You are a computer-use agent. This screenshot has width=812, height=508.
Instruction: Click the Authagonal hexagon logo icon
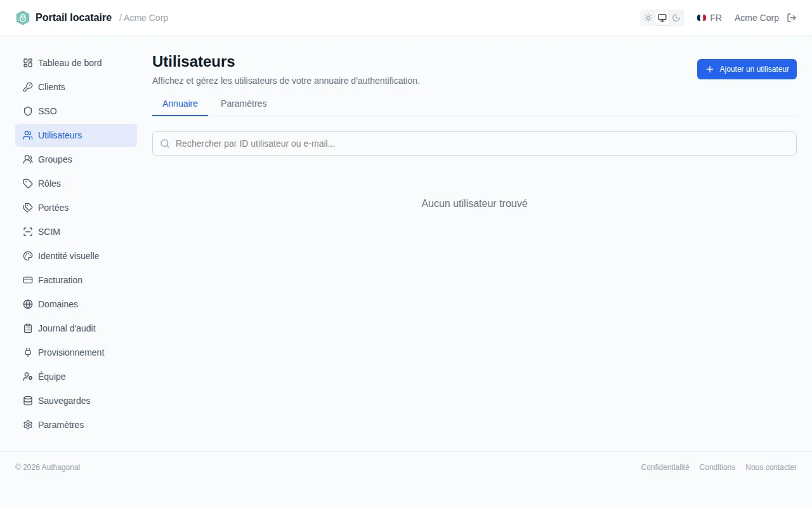(23, 18)
